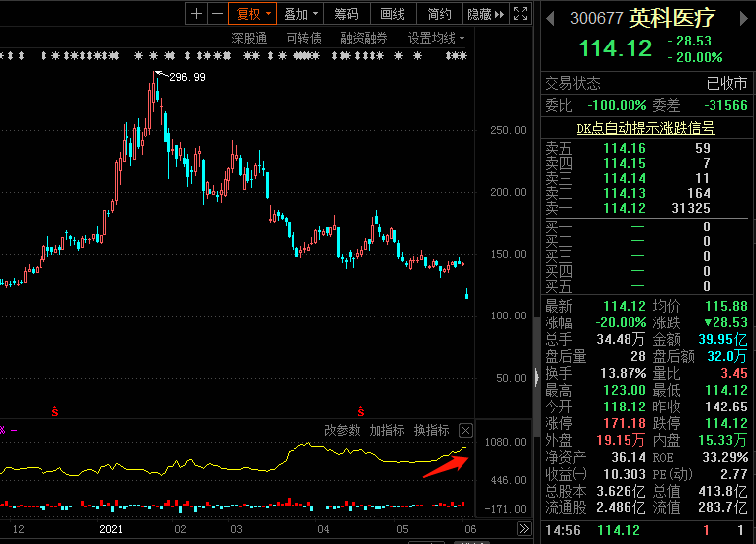Image resolution: width=756 pixels, height=544 pixels.
Task: Click the 换指标 button
Action: click(x=431, y=431)
